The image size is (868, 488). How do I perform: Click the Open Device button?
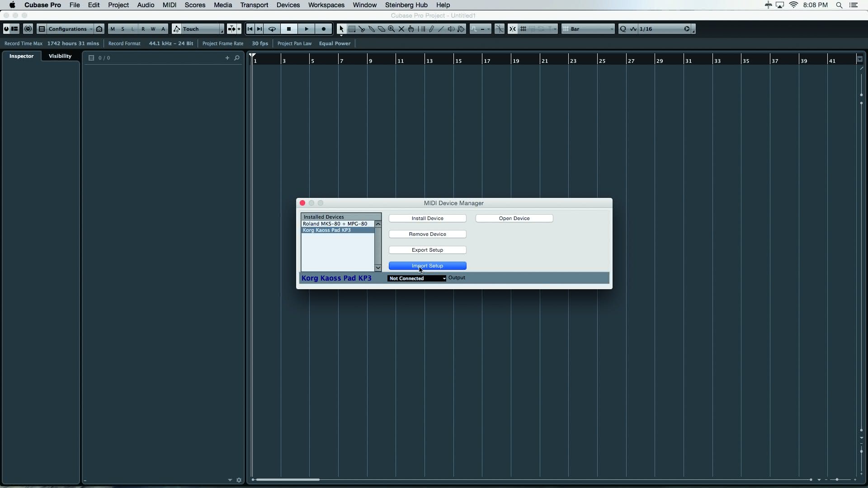(x=514, y=218)
